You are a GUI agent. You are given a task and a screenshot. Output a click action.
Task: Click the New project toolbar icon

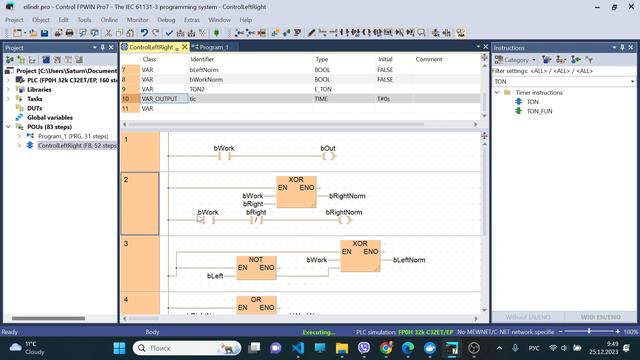click(17, 33)
